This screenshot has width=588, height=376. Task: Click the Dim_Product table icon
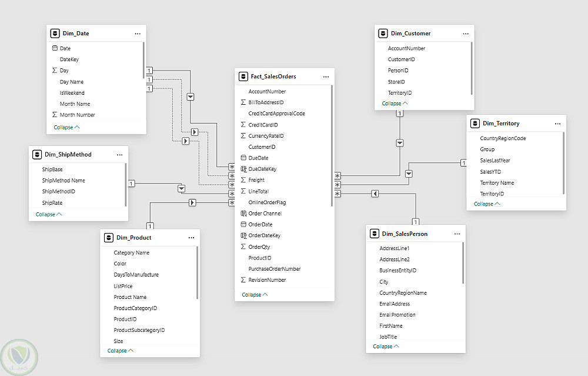click(108, 238)
